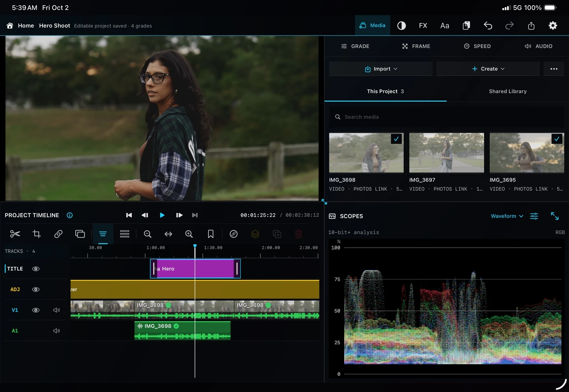Go to Home
Screen dimensions: 569x392
tap(20, 26)
